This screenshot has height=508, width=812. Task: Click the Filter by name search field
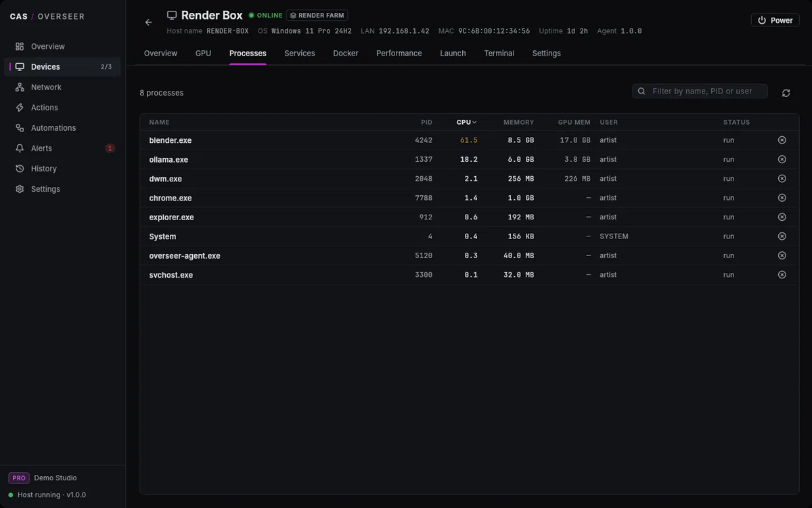700,91
